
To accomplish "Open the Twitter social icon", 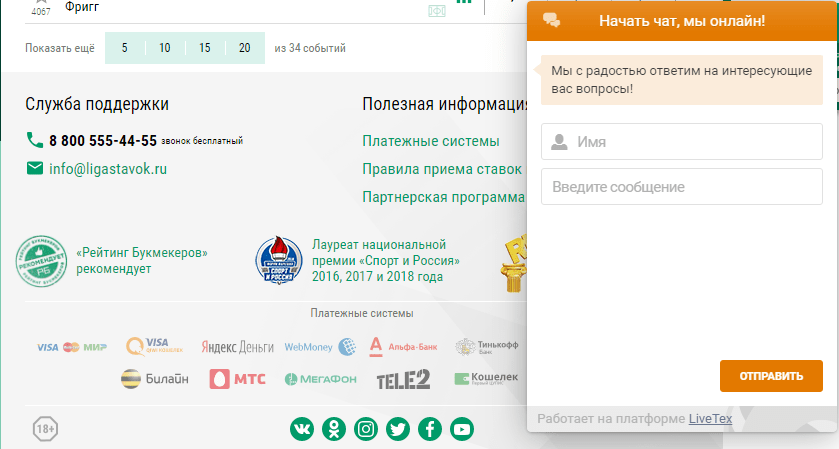I will 398,429.
